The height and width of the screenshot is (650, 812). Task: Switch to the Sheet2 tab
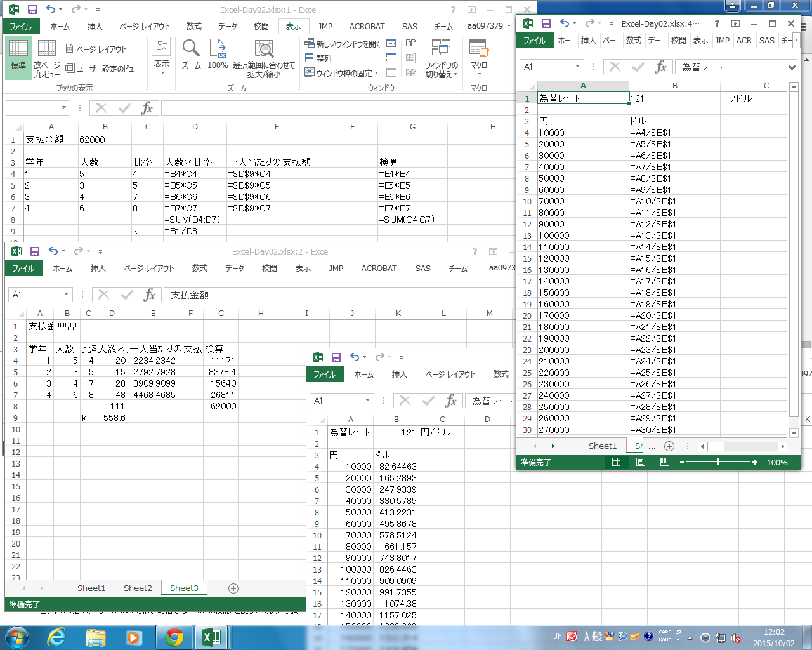(138, 588)
